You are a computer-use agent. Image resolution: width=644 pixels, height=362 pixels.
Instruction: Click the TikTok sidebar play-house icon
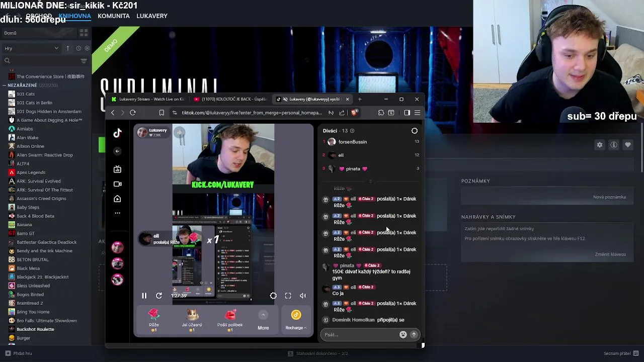tap(117, 199)
